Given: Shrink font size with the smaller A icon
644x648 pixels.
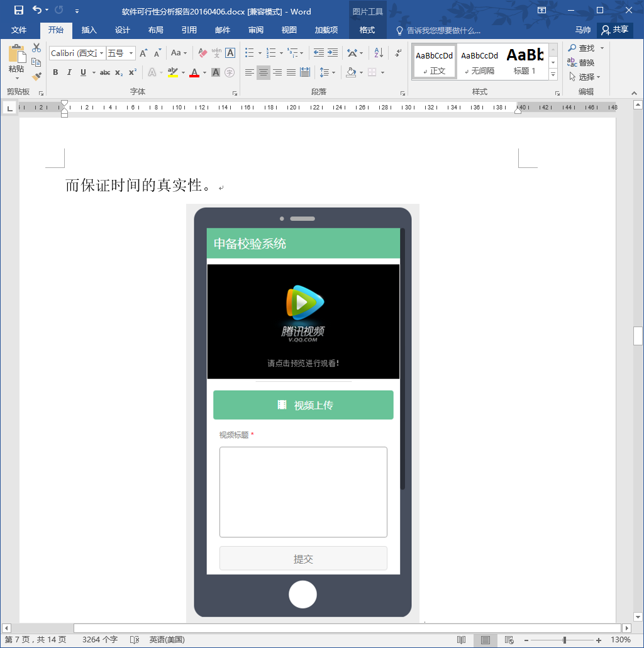Looking at the screenshot, I should [x=157, y=53].
